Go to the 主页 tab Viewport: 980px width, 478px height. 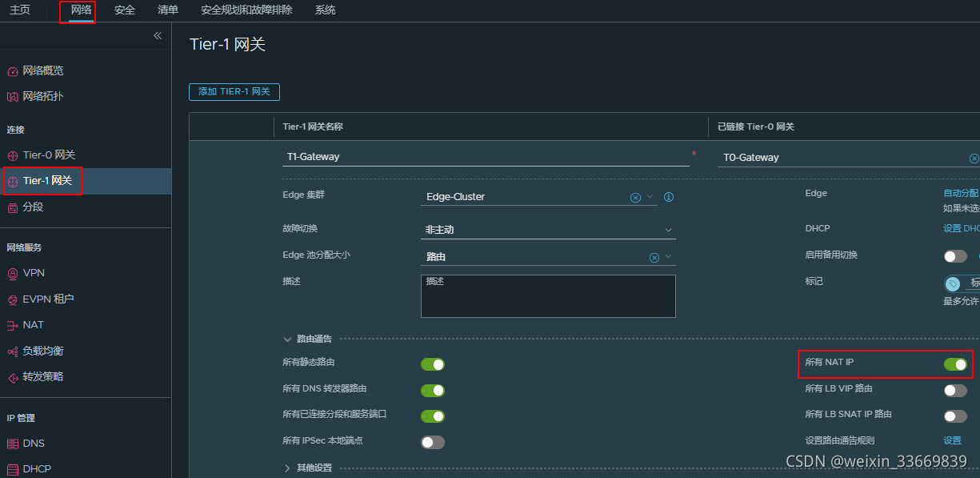click(x=20, y=10)
